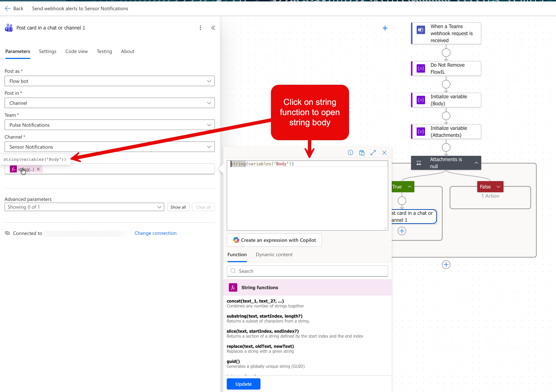This screenshot has height=392, width=556.
Task: Click the info icon in expression editor
Action: click(350, 152)
